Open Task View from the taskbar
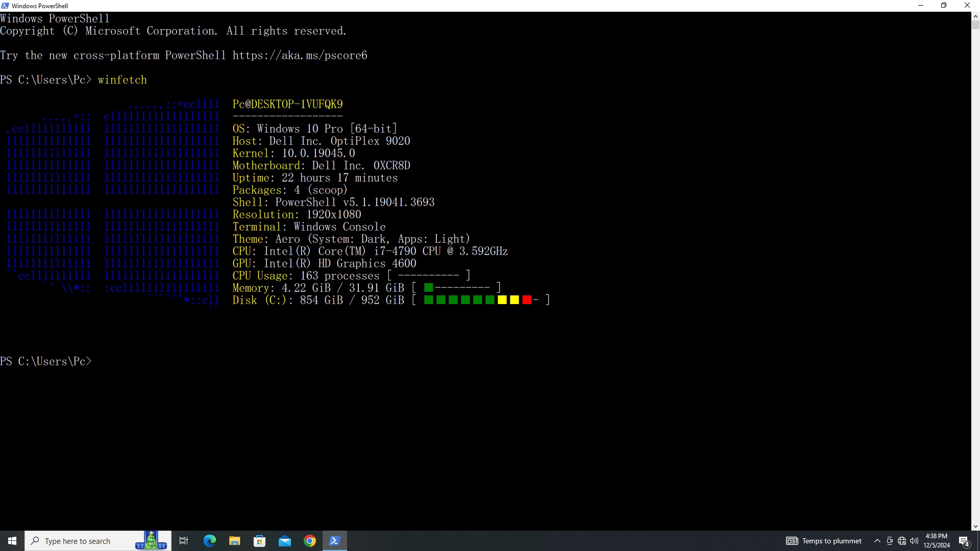Viewport: 980px width, 551px height. pyautogui.click(x=184, y=541)
